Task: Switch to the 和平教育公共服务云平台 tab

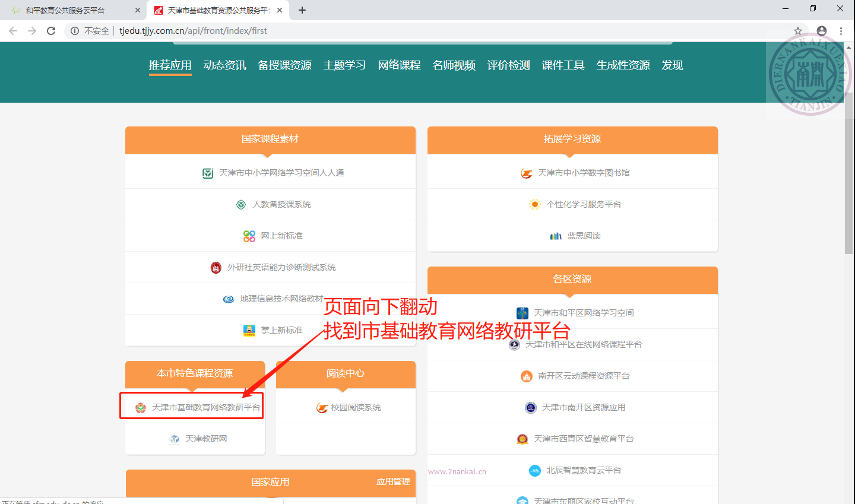Action: point(74,10)
